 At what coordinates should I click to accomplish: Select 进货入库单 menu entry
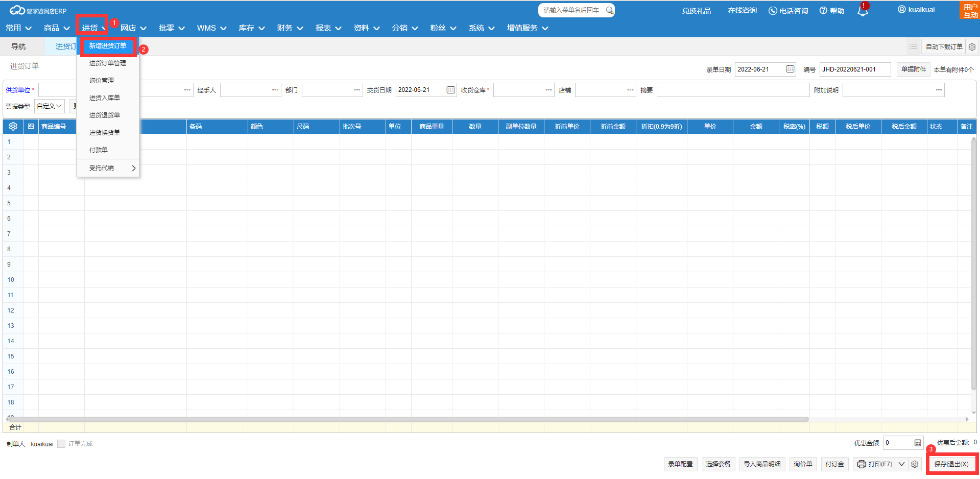(x=108, y=98)
